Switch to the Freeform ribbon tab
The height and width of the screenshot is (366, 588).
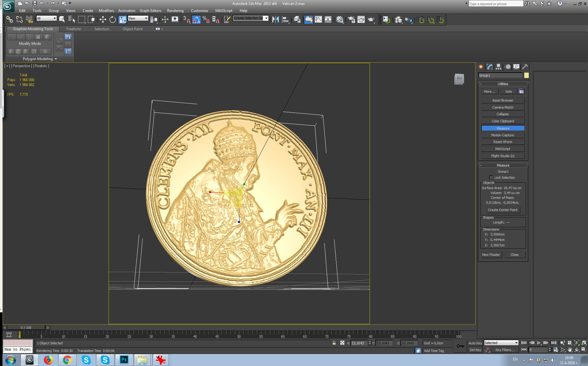(x=74, y=29)
